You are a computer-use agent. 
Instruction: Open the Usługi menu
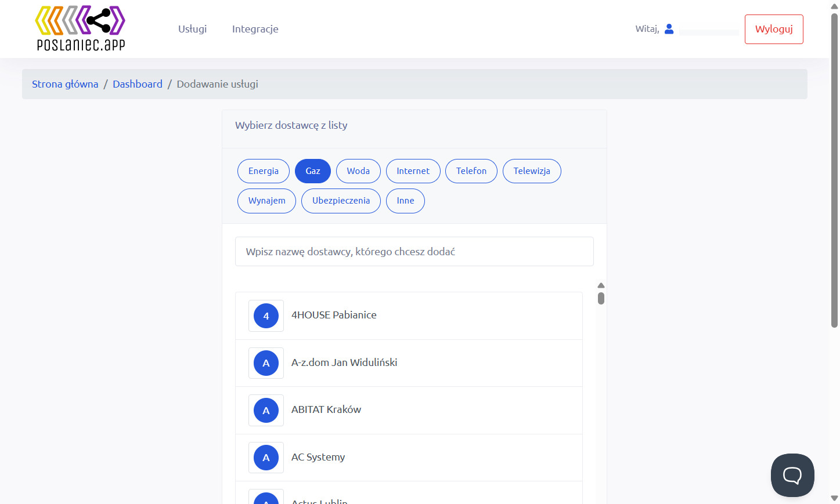point(192,29)
